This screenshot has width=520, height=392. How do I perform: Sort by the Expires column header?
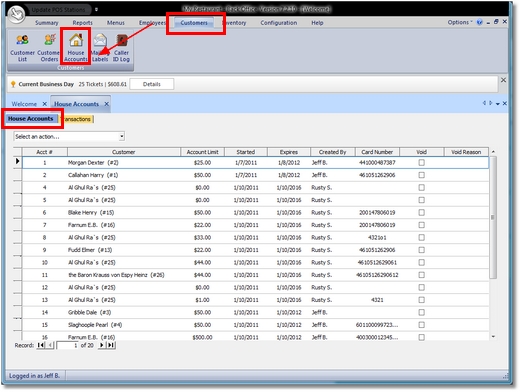click(x=289, y=152)
